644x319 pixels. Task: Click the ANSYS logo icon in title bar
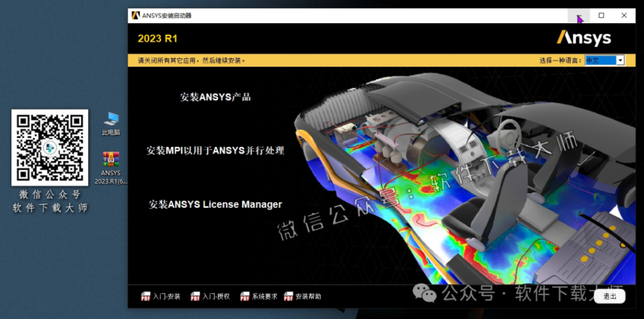(136, 16)
